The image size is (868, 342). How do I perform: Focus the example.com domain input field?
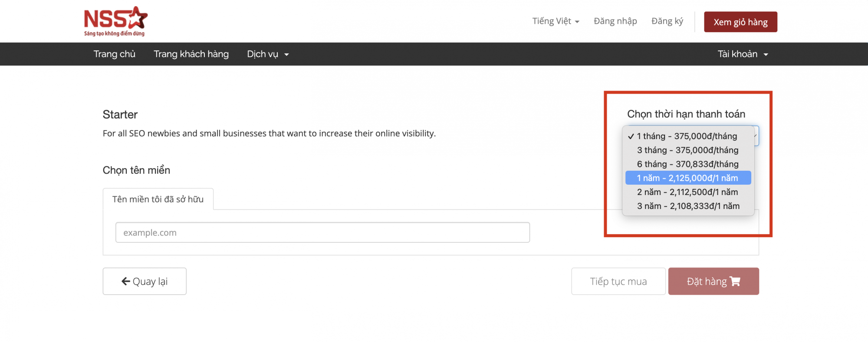click(322, 232)
